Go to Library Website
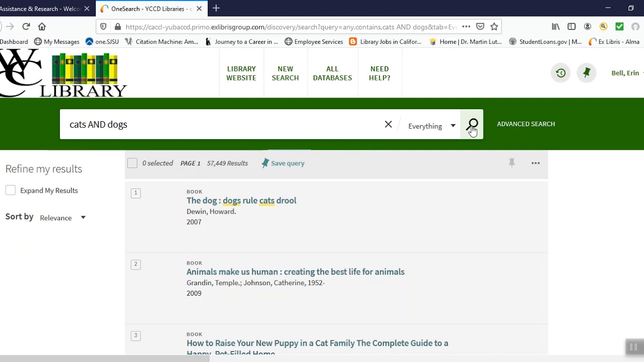The width and height of the screenshot is (644, 362). (x=241, y=73)
